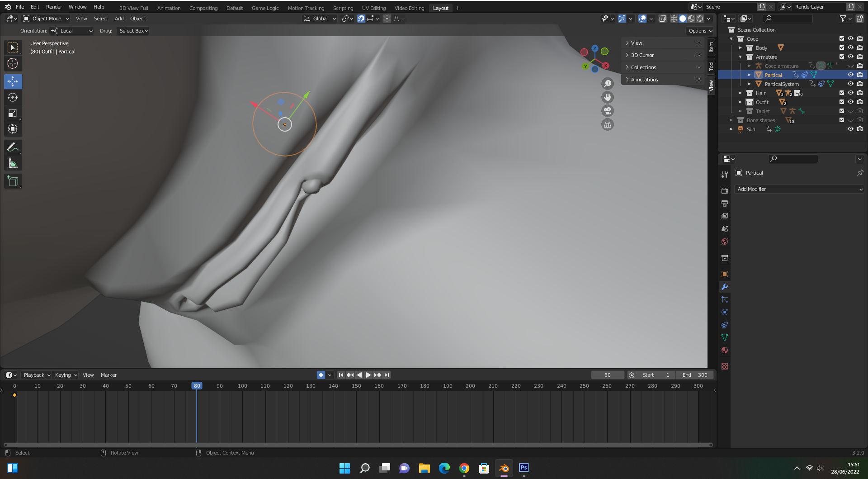Click frame 150 on the timeline
This screenshot has width=868, height=479.
(x=356, y=386)
